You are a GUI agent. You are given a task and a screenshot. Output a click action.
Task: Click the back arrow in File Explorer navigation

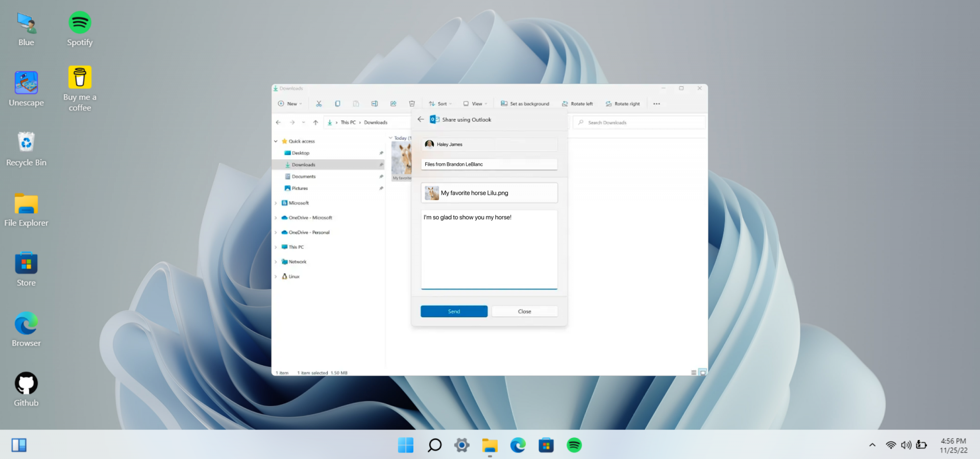pos(278,122)
